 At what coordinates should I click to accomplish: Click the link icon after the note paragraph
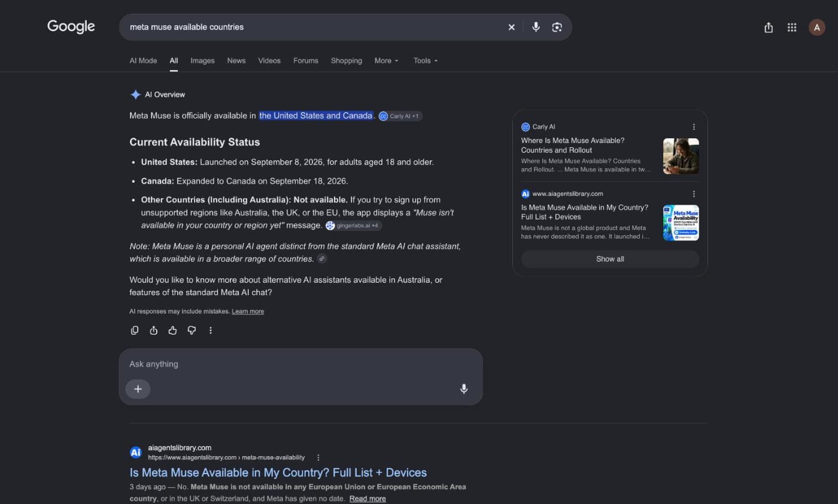[322, 259]
